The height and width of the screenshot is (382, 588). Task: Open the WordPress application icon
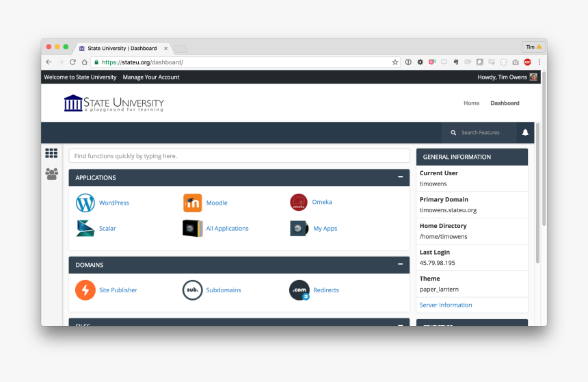coord(85,203)
